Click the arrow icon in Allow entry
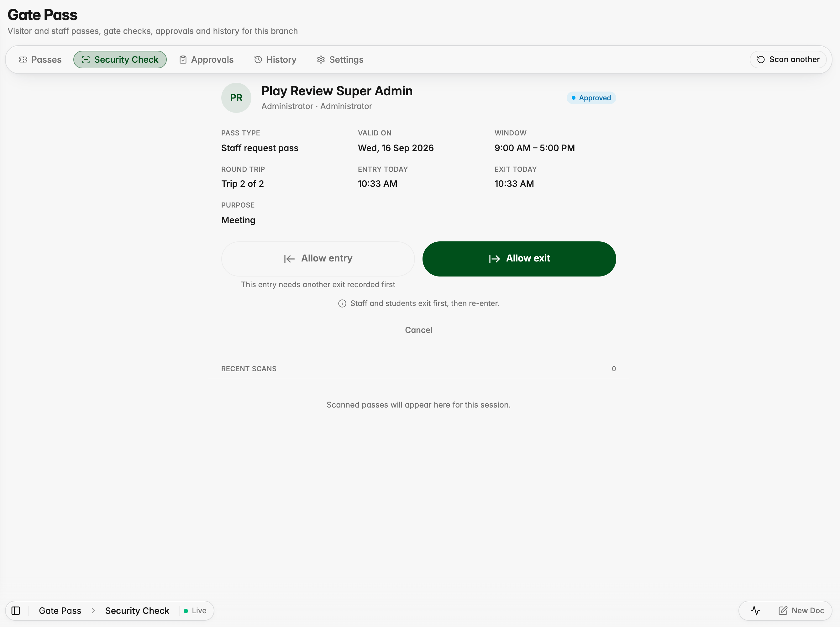Viewport: 840px width, 627px height. point(290,259)
